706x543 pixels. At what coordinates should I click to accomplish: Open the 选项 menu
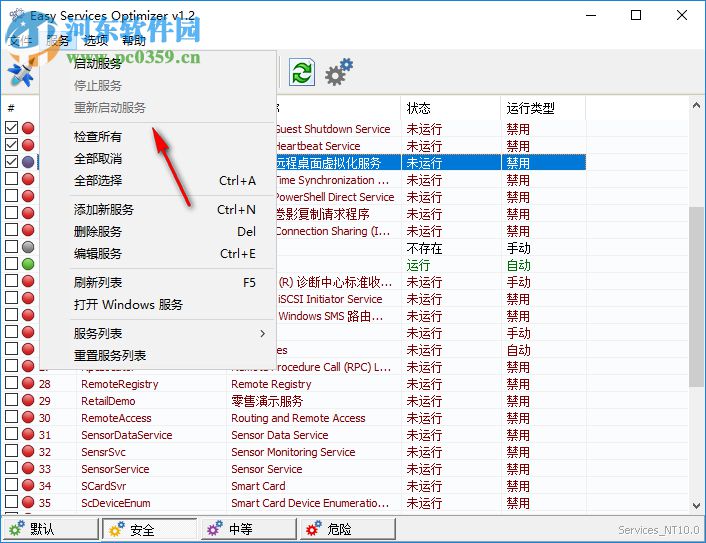coord(96,41)
